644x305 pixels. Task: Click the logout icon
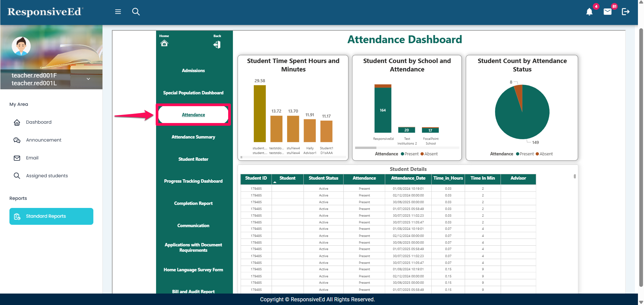[x=625, y=12]
